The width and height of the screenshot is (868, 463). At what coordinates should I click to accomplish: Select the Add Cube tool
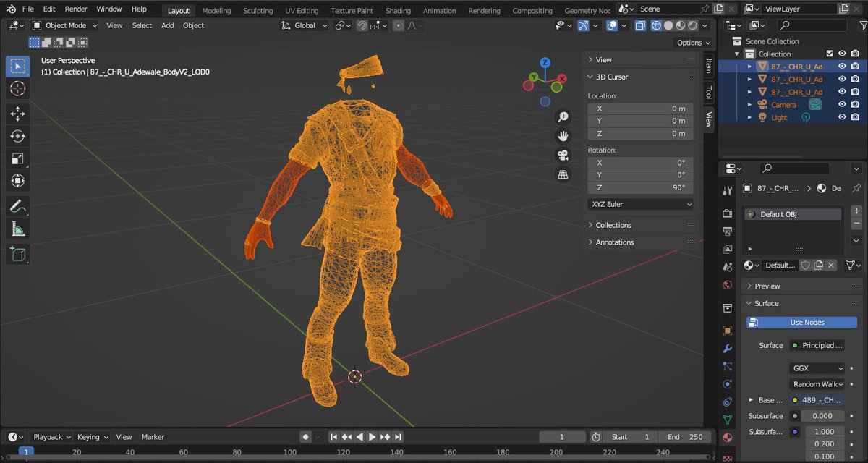click(x=18, y=254)
